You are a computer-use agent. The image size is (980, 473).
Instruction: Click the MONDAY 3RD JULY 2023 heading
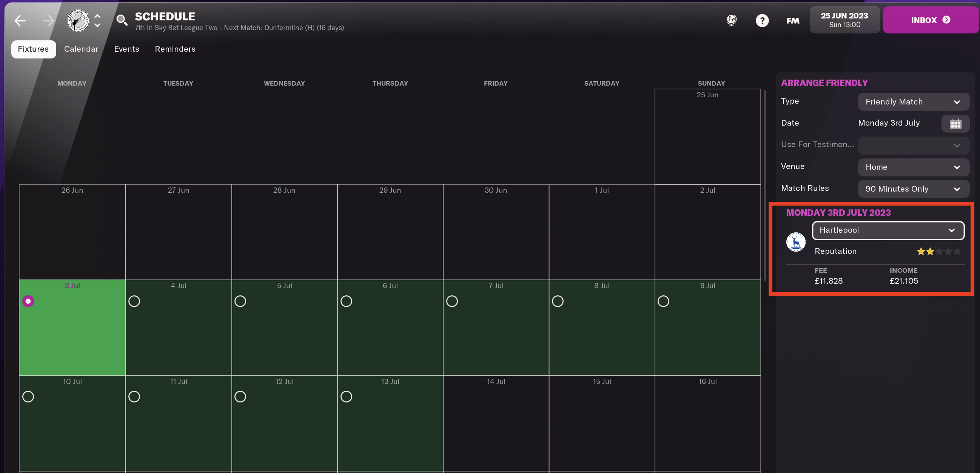[x=838, y=212]
